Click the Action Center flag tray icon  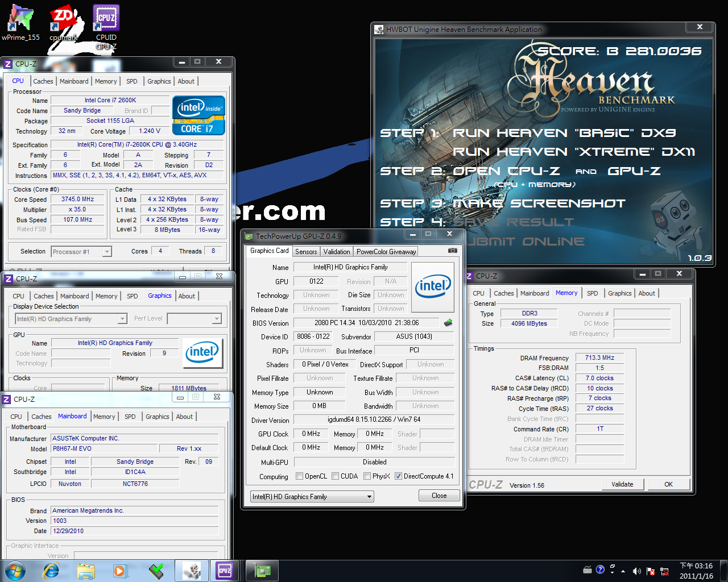point(650,571)
